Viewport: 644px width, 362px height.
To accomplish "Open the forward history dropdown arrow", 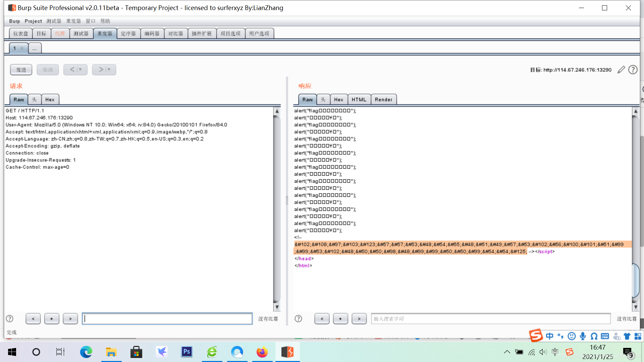I will [109, 70].
